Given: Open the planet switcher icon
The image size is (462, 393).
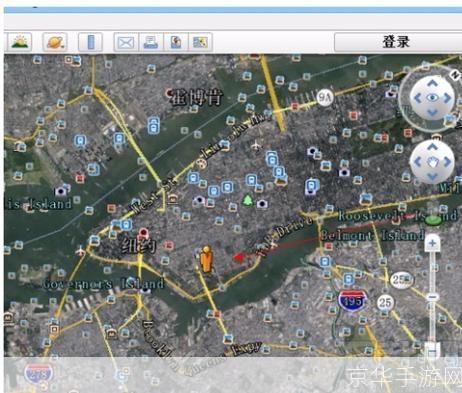Looking at the screenshot, I should [55, 42].
